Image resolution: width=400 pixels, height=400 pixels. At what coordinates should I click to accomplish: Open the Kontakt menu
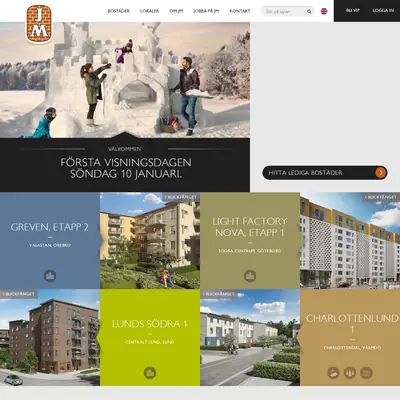click(240, 11)
